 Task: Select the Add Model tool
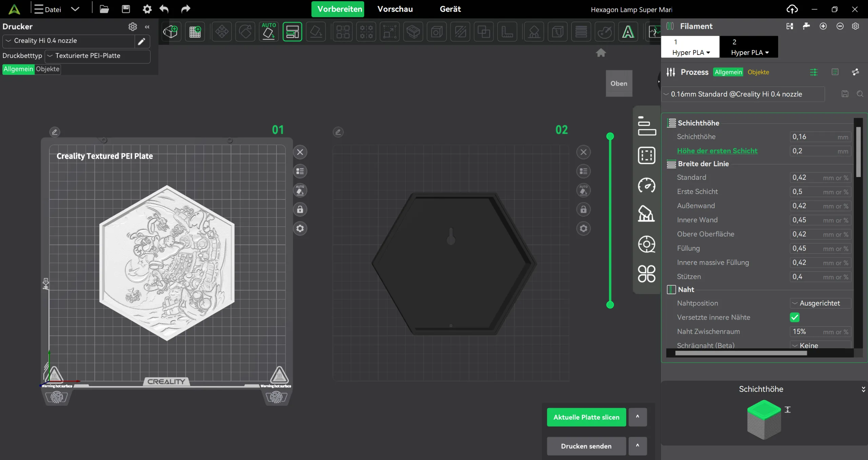(171, 32)
